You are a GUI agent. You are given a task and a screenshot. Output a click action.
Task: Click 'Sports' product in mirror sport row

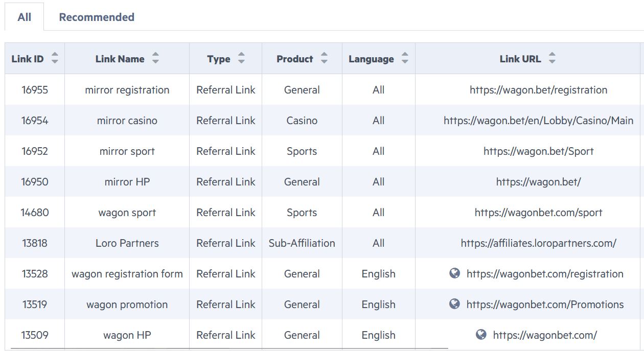(x=302, y=151)
